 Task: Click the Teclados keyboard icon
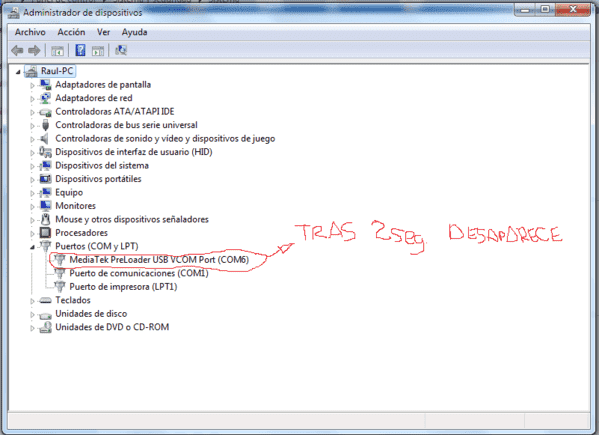click(45, 301)
